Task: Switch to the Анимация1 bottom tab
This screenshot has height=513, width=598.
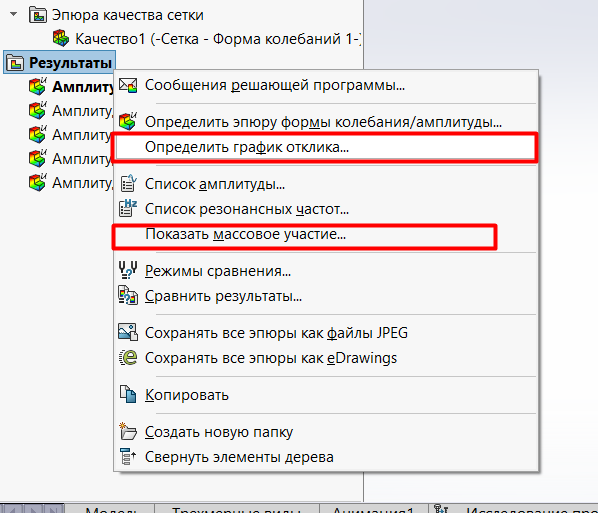Action: coord(373,510)
